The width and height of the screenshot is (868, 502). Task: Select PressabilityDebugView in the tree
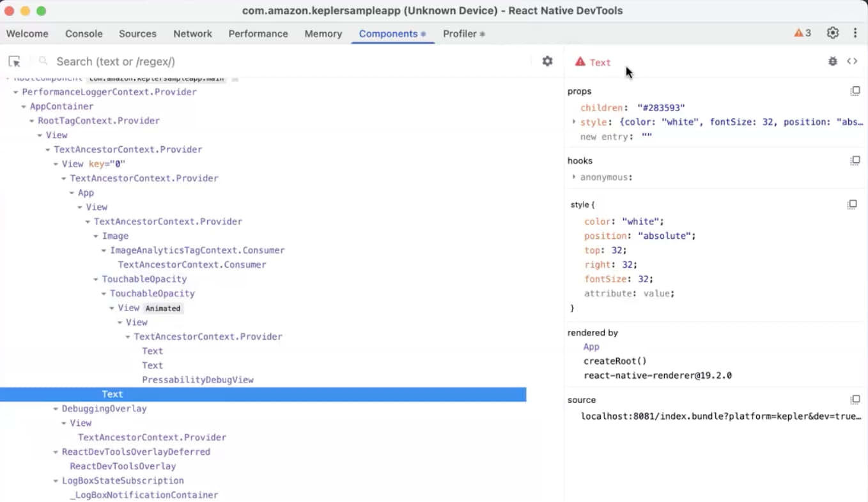pyautogui.click(x=198, y=380)
